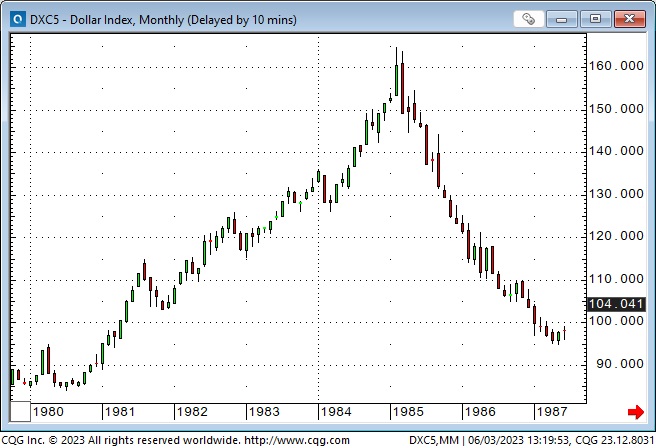This screenshot has height=448, width=656.
Task: Click the 140.000 price axis label
Action: (x=616, y=151)
